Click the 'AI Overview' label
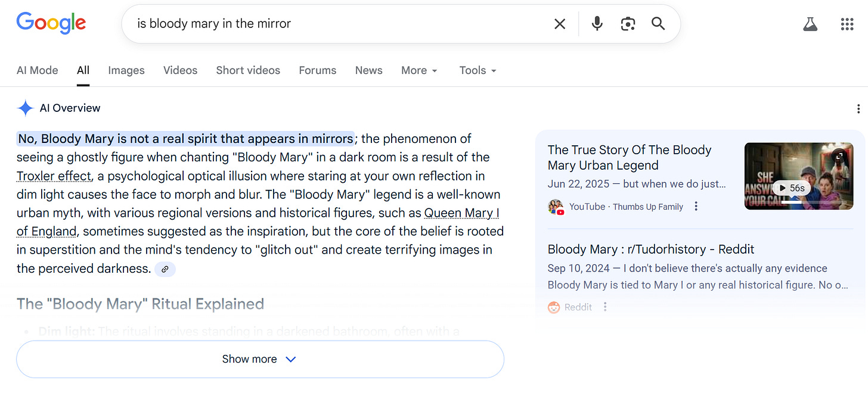This screenshot has width=868, height=393. pos(70,108)
